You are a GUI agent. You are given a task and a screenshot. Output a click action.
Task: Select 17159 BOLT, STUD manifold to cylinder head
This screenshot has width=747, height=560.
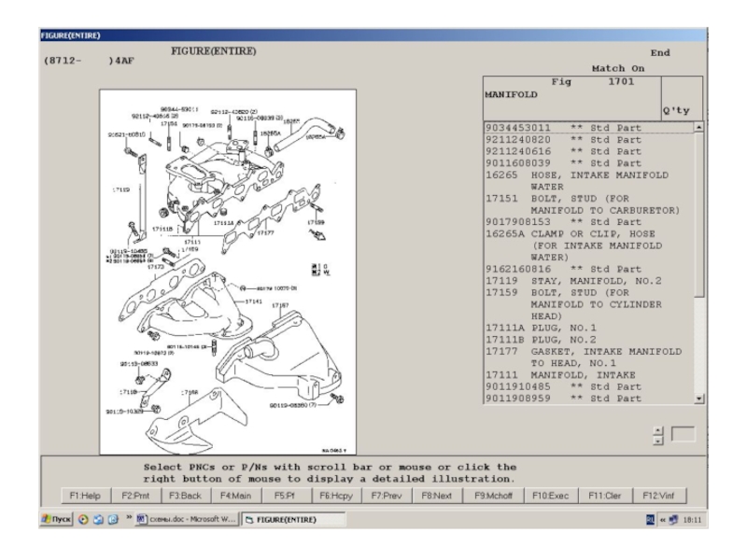coord(589,304)
